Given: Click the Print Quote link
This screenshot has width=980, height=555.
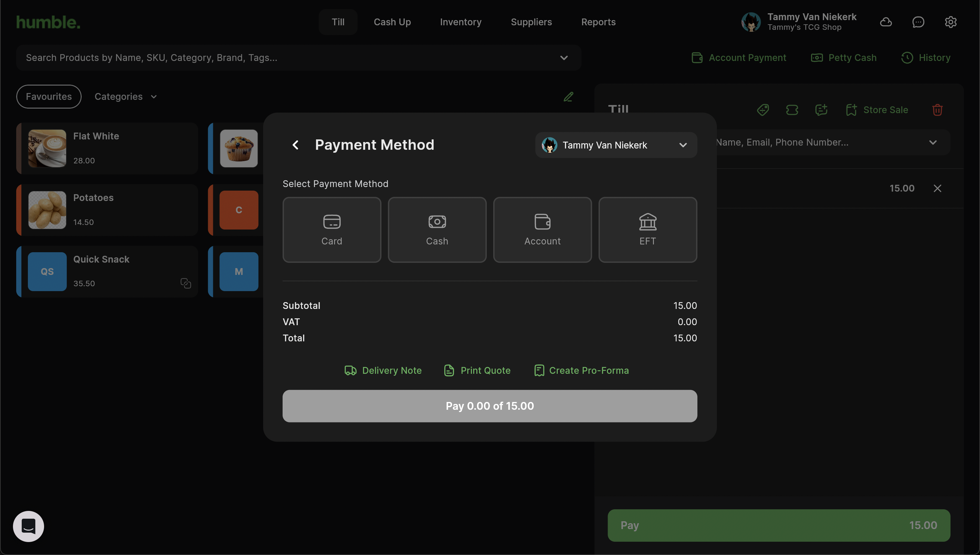Looking at the screenshot, I should coord(477,371).
